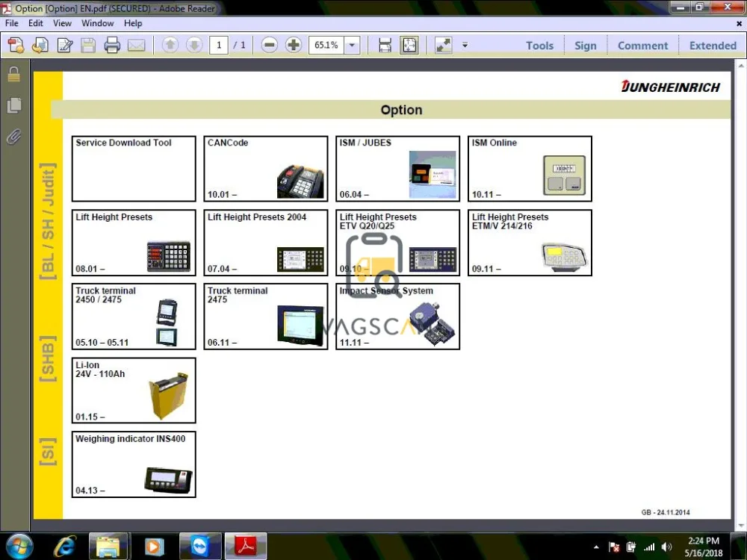Click the Convert file toolbar icon

click(40, 46)
